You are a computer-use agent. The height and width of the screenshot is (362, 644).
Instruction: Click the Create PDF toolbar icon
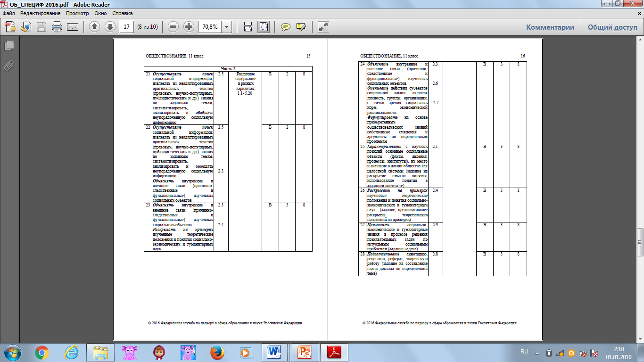click(10, 27)
